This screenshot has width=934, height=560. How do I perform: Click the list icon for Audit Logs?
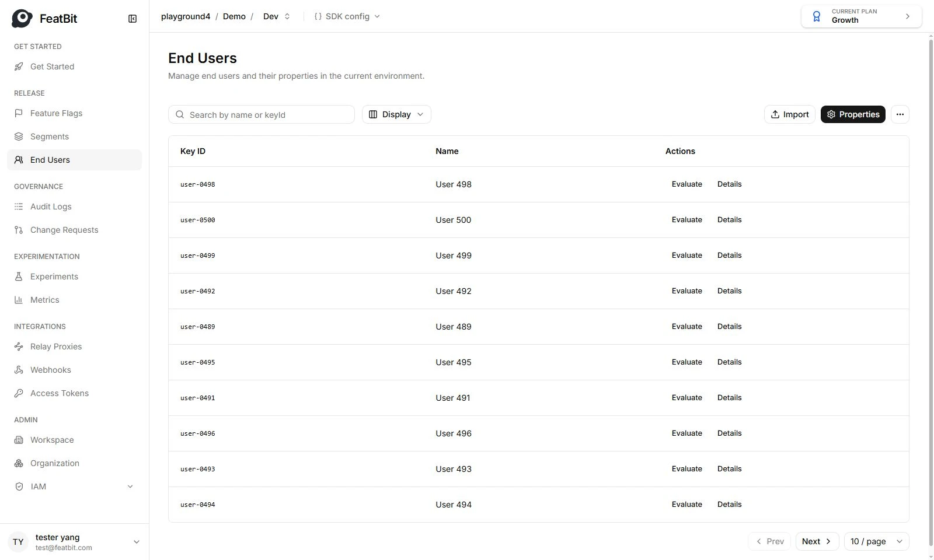pos(19,206)
